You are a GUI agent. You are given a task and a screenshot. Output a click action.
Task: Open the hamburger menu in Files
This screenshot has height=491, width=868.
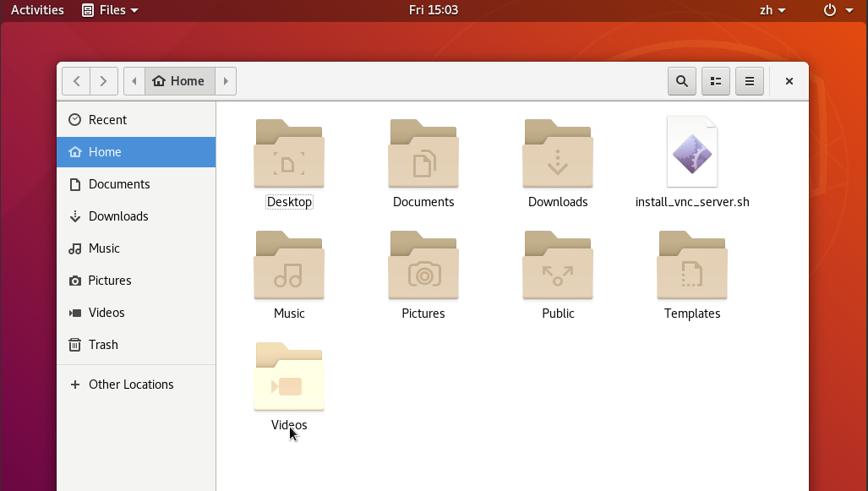749,81
